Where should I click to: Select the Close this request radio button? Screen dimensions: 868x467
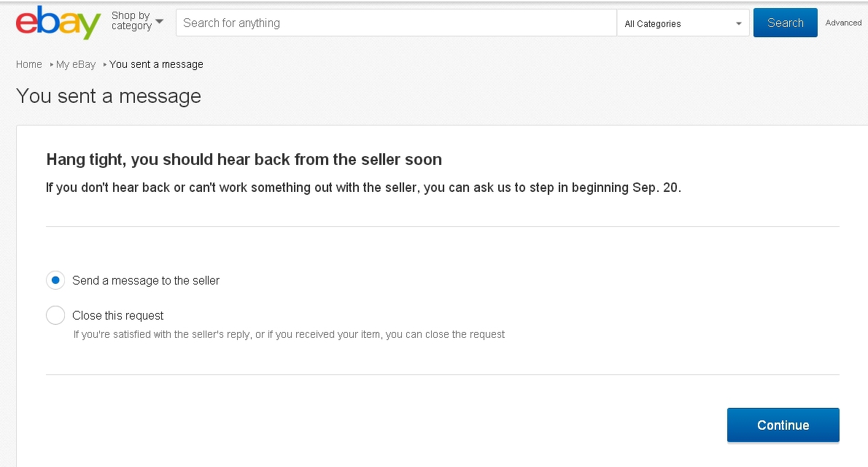click(x=55, y=315)
